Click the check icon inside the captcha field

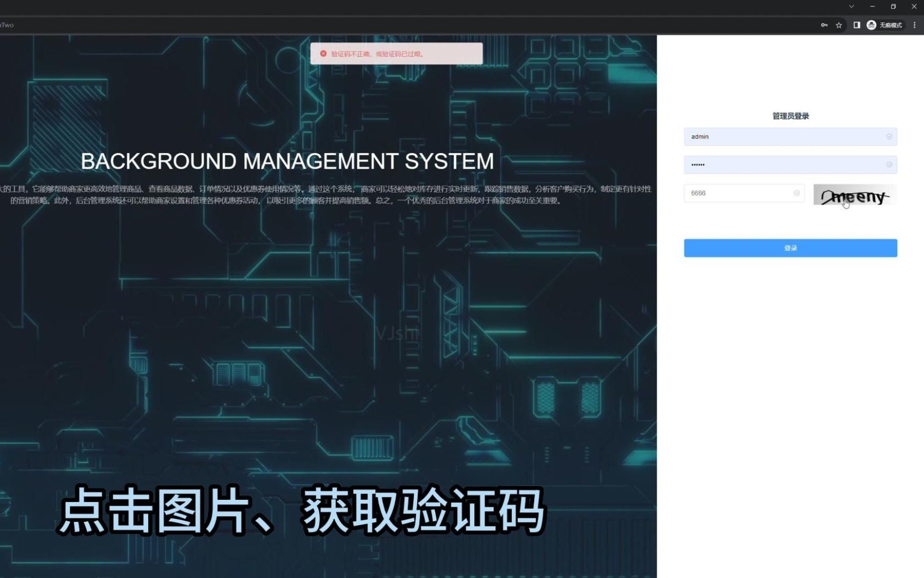796,193
